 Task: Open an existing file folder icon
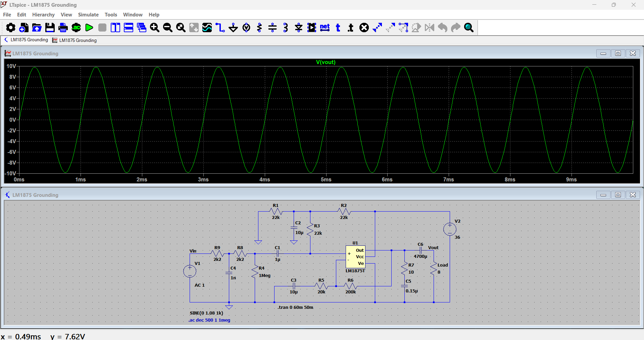click(x=37, y=27)
